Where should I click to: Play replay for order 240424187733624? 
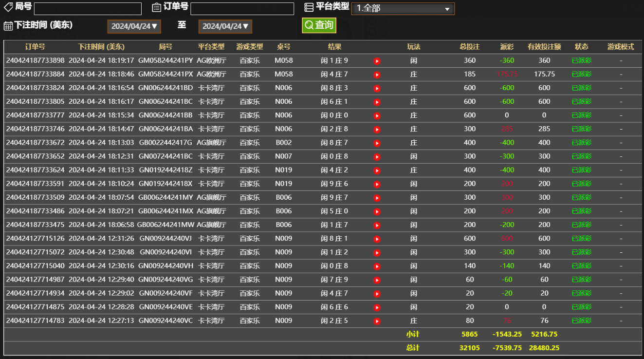point(377,170)
